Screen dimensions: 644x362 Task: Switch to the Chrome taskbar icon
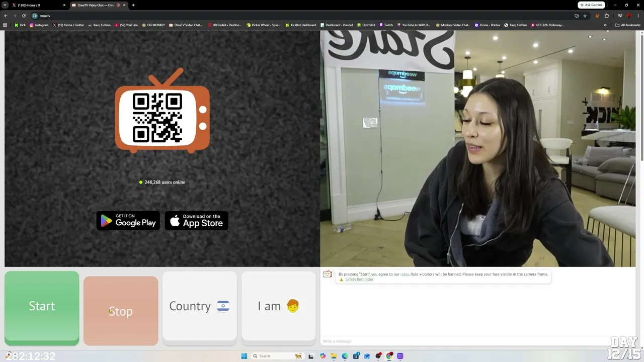(389, 356)
